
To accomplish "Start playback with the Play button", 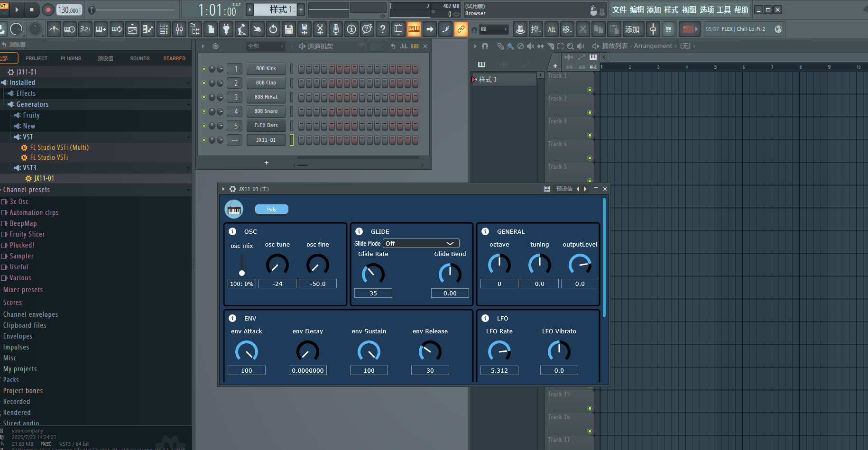I will coord(17,9).
